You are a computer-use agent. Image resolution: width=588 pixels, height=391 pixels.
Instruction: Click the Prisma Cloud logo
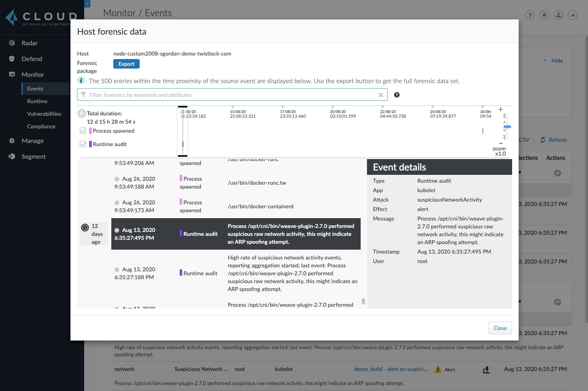point(41,18)
